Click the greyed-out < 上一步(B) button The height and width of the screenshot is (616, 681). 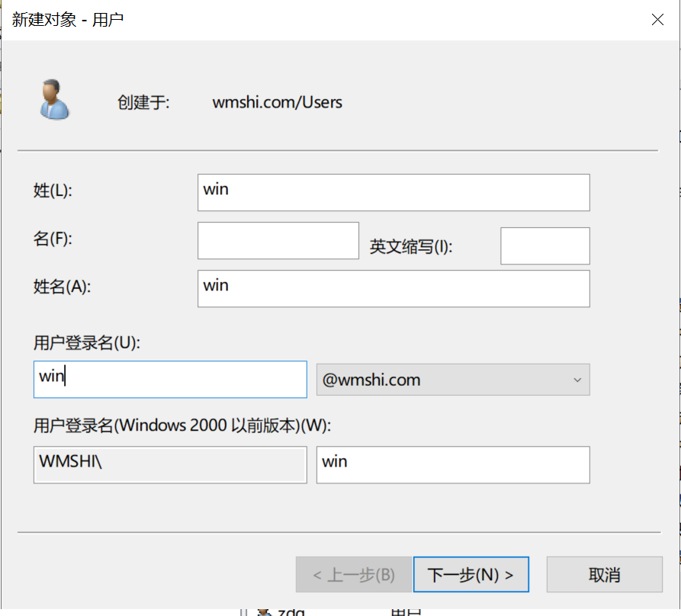pos(354,575)
